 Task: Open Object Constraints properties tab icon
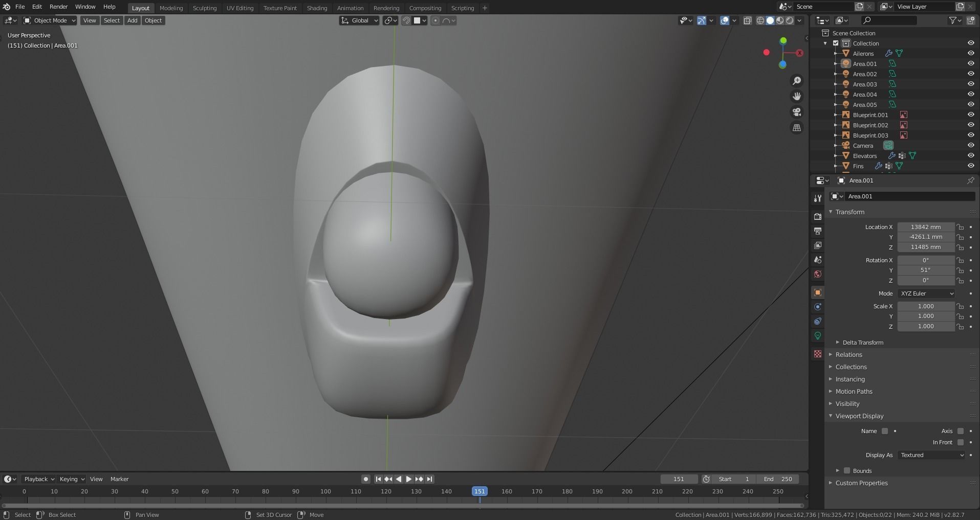point(818,321)
